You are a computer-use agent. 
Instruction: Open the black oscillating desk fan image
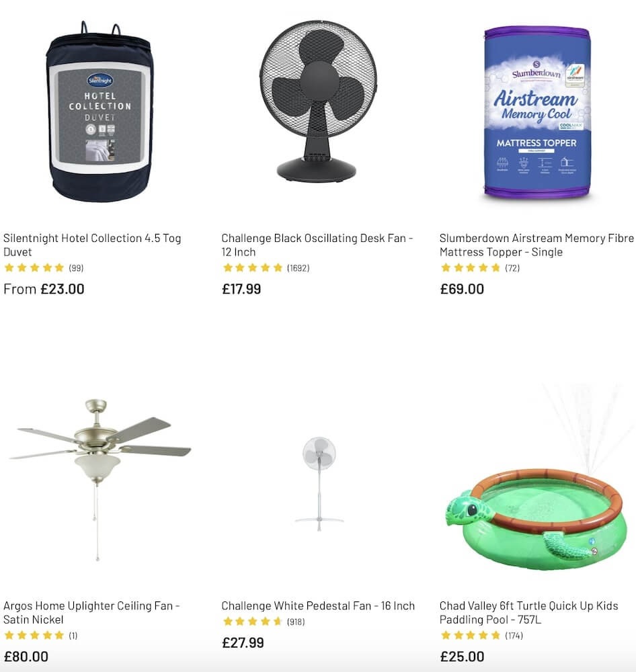click(x=318, y=101)
